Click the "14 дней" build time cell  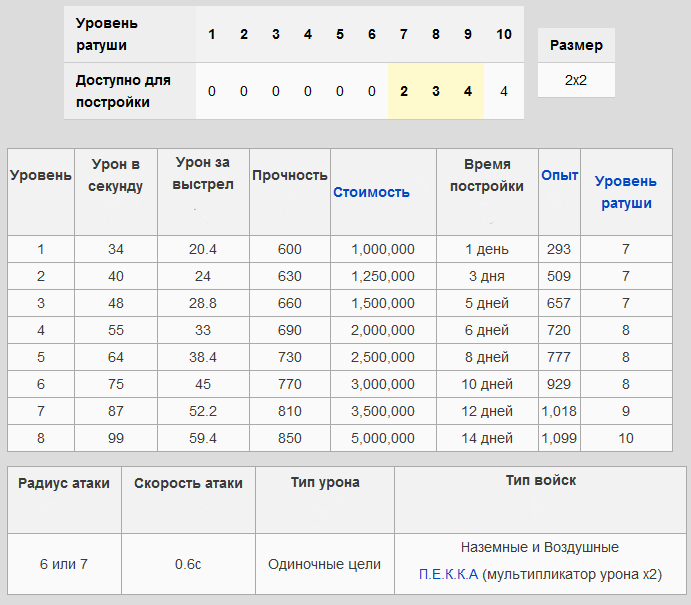click(x=487, y=438)
